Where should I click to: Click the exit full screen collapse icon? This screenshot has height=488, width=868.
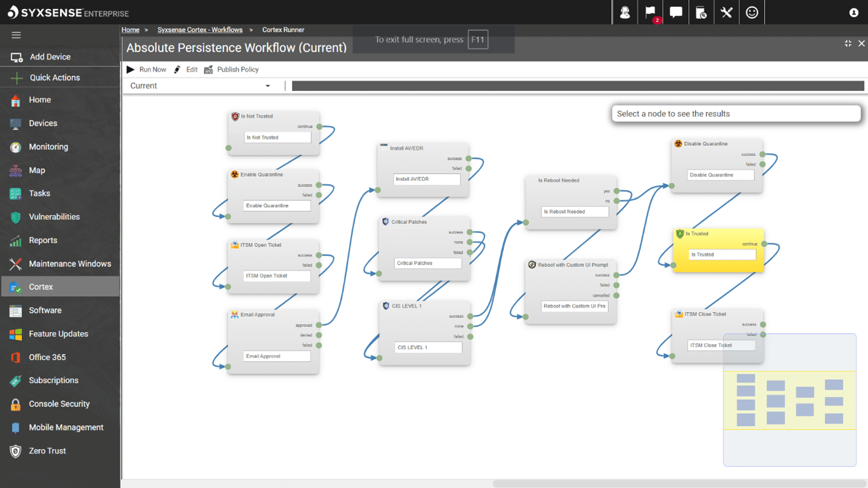tap(848, 43)
